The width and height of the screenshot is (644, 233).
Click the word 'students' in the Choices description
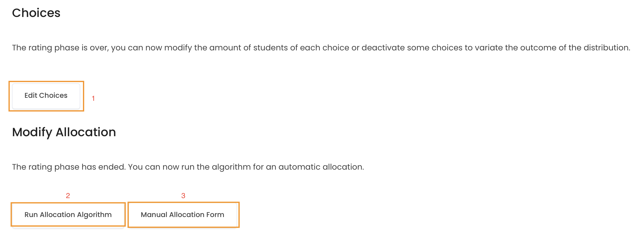click(x=270, y=48)
